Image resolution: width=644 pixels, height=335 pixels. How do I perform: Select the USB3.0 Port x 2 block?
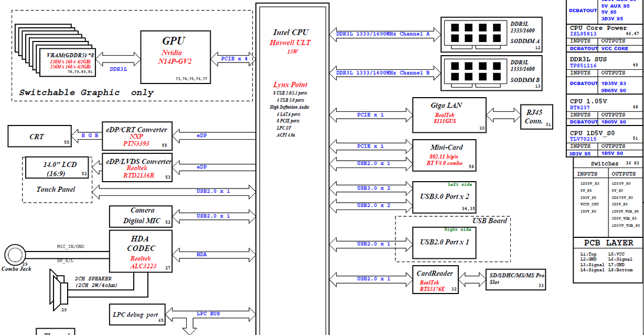tap(445, 196)
